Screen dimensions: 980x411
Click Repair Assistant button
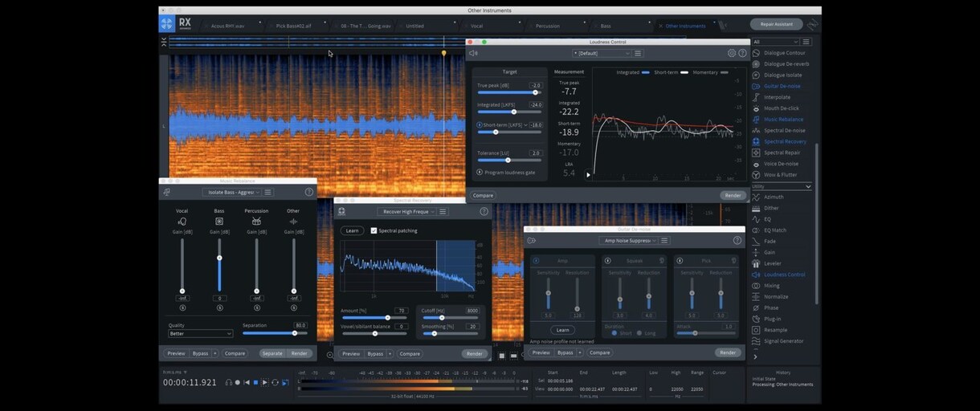pyautogui.click(x=776, y=25)
